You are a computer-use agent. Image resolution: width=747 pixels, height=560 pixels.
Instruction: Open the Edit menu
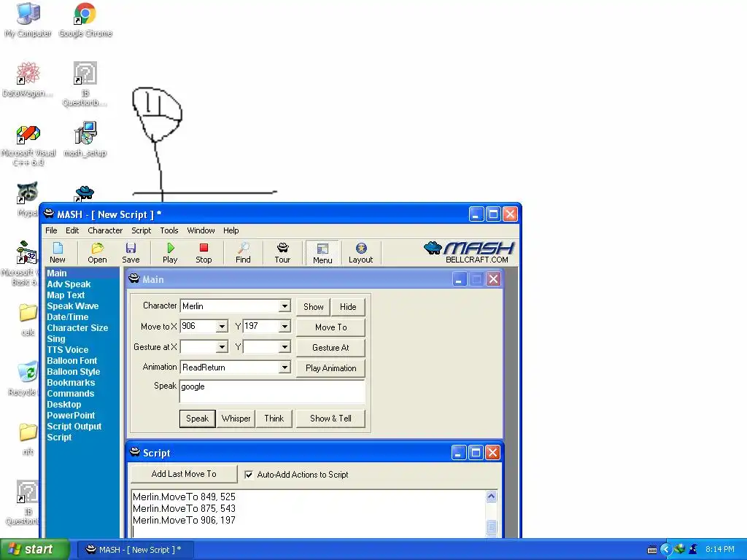(72, 230)
